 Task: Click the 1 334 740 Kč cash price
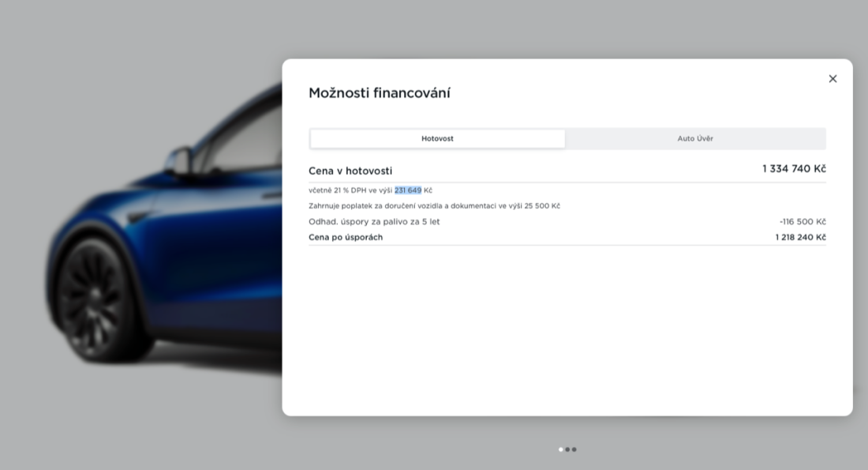coord(793,169)
